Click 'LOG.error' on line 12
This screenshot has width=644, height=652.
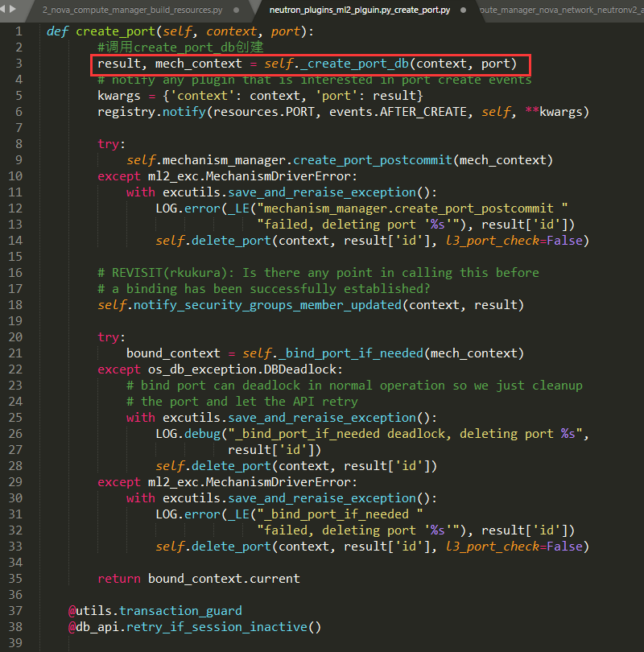pyautogui.click(x=188, y=208)
